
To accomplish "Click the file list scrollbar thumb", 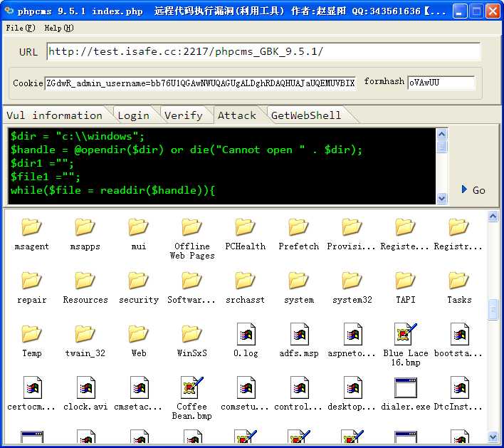I will pos(493,309).
